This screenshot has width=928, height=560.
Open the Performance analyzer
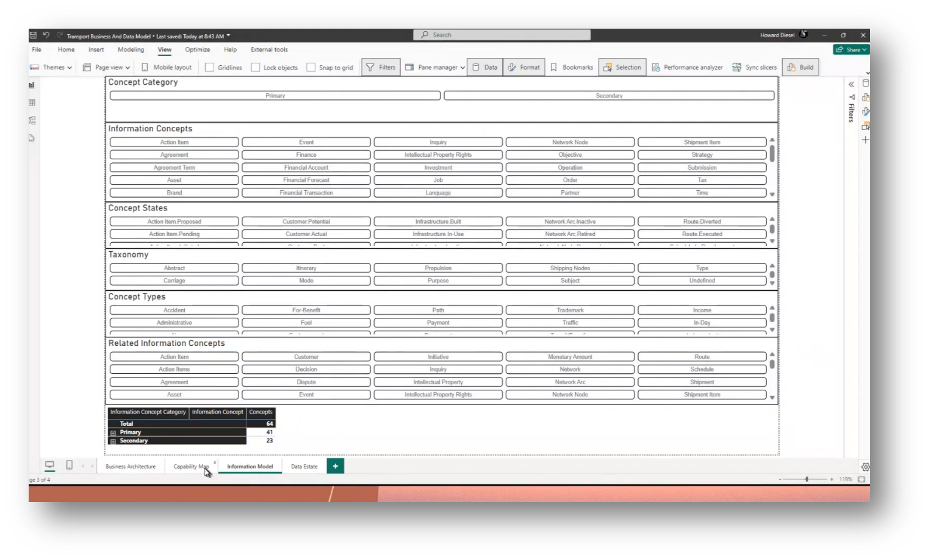[x=687, y=68]
